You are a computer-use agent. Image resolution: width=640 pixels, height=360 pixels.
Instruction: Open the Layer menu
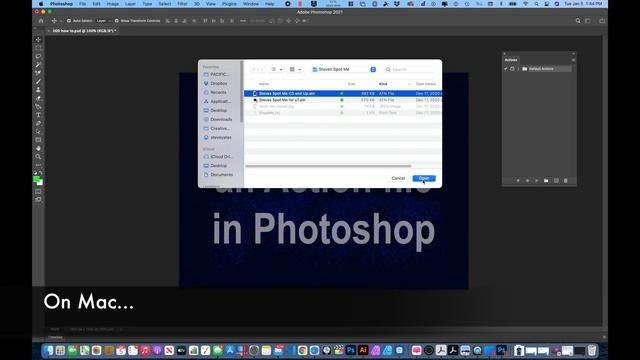(x=130, y=4)
